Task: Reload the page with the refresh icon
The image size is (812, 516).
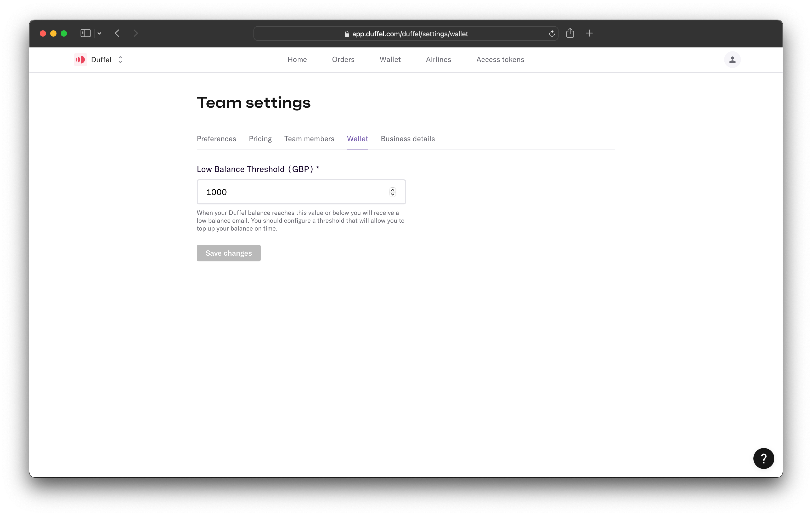Action: point(552,33)
